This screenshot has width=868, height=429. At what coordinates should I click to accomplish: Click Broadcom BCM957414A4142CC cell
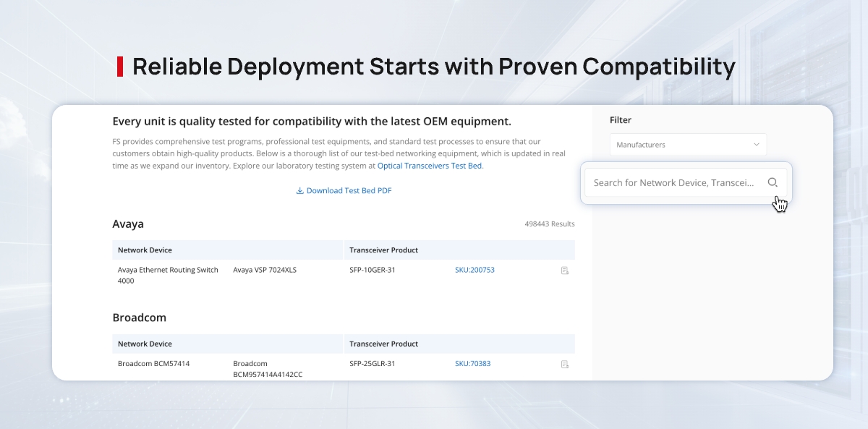coord(268,369)
